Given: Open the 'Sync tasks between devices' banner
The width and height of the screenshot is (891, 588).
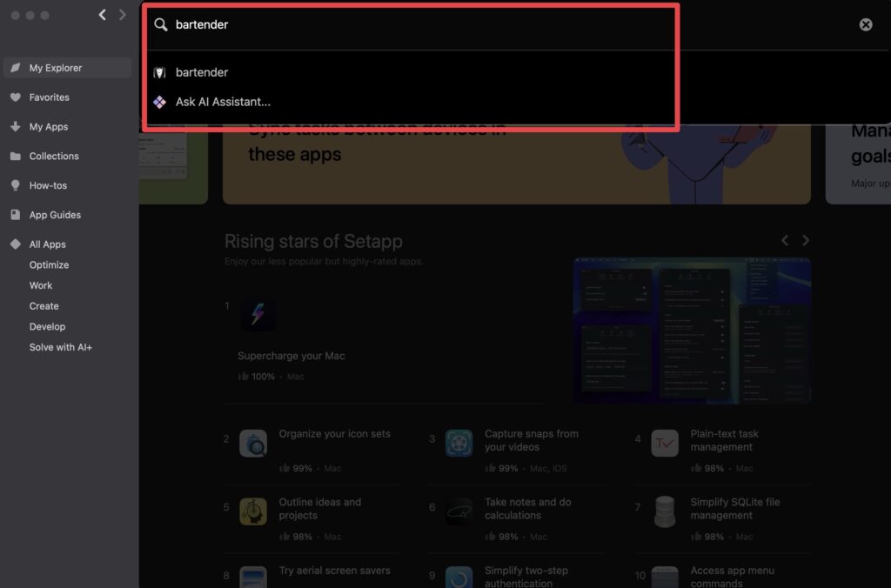Looking at the screenshot, I should click(517, 164).
